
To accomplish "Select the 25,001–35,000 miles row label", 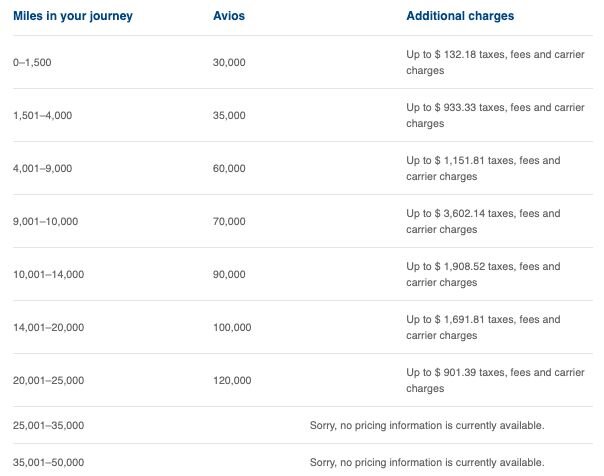I will (x=49, y=425).
